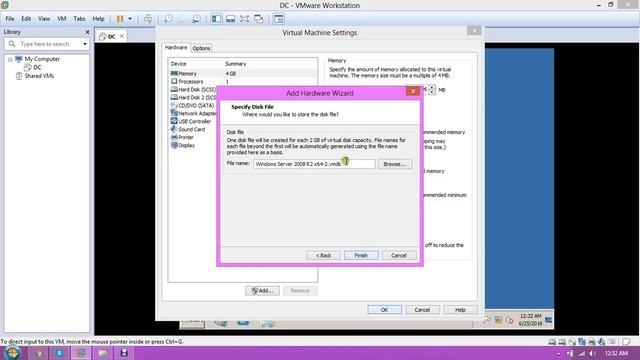This screenshot has height=360, width=640.
Task: Click the volume icon in system tray
Action: 592,353
